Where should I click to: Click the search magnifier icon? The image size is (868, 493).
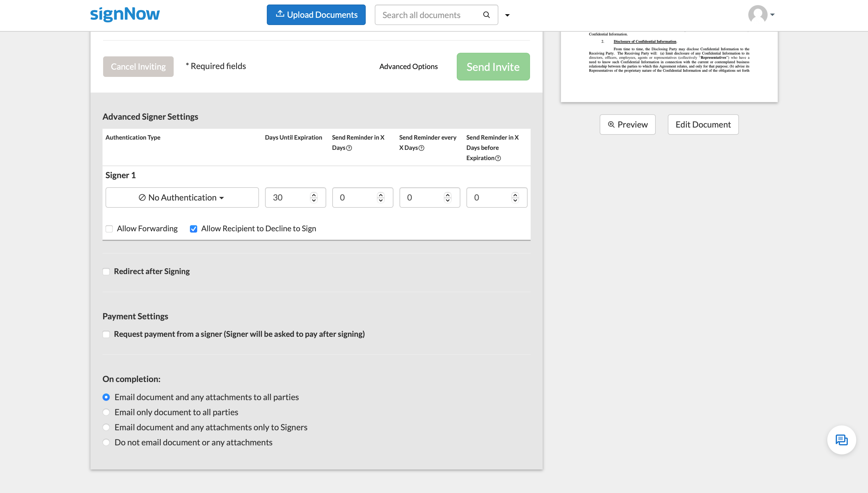[486, 14]
